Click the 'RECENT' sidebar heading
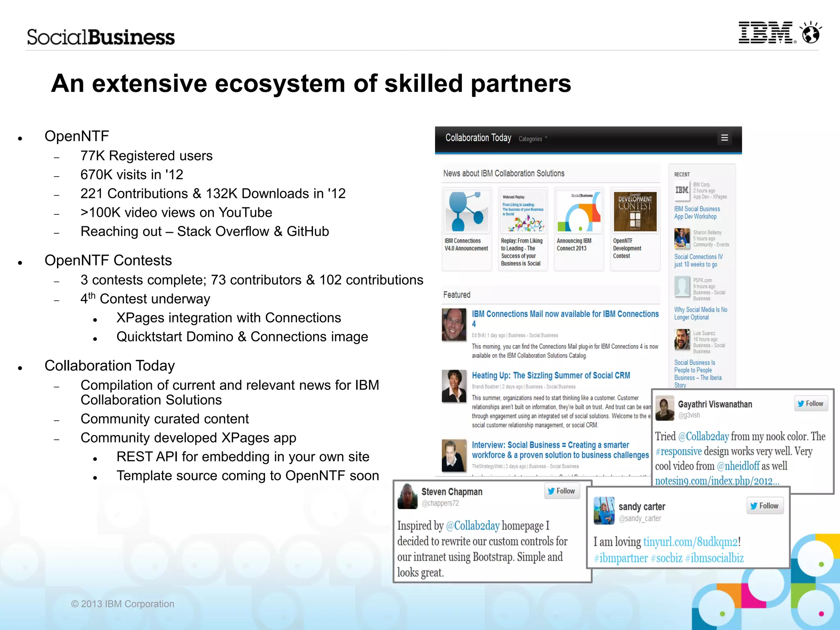 pyautogui.click(x=682, y=174)
